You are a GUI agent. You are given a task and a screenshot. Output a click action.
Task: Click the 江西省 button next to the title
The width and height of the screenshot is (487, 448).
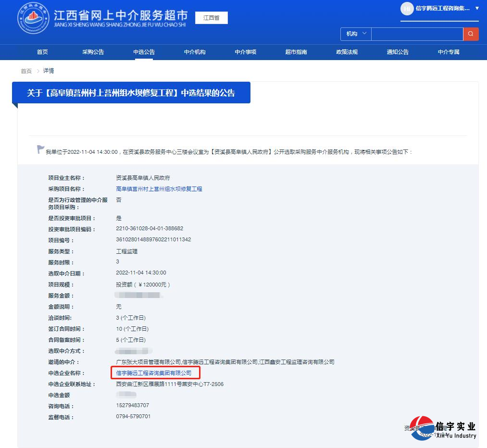tap(211, 17)
